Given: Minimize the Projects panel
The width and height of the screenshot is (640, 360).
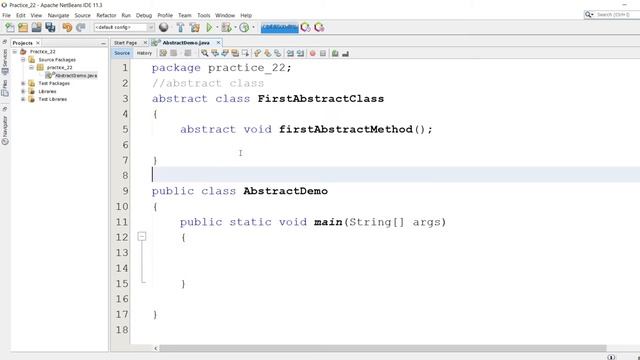Looking at the screenshot, I should [103, 43].
